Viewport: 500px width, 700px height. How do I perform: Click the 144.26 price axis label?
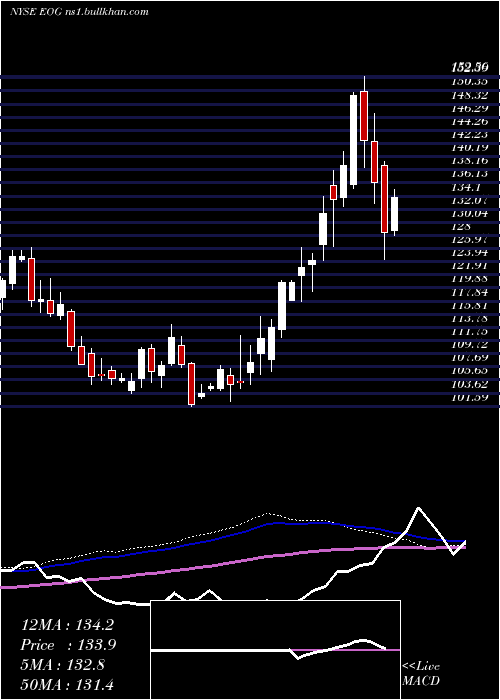pyautogui.click(x=469, y=121)
